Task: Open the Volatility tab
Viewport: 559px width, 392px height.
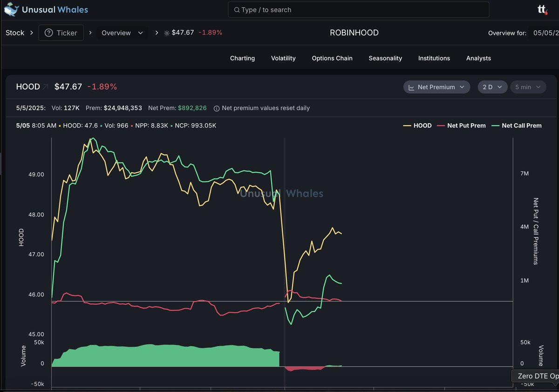Action: point(283,58)
